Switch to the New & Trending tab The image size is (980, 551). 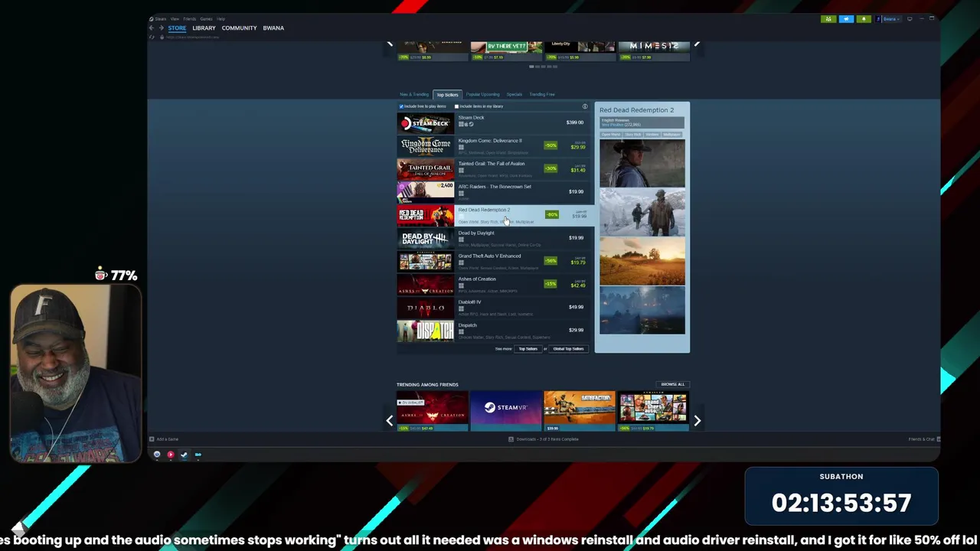[414, 94]
